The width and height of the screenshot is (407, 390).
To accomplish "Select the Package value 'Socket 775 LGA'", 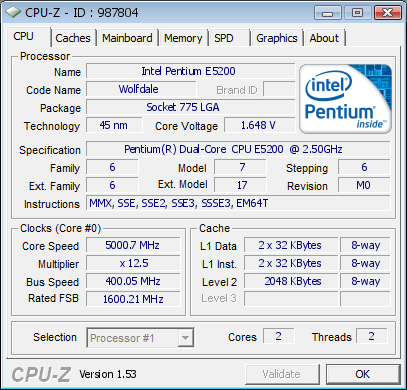I will point(190,107).
